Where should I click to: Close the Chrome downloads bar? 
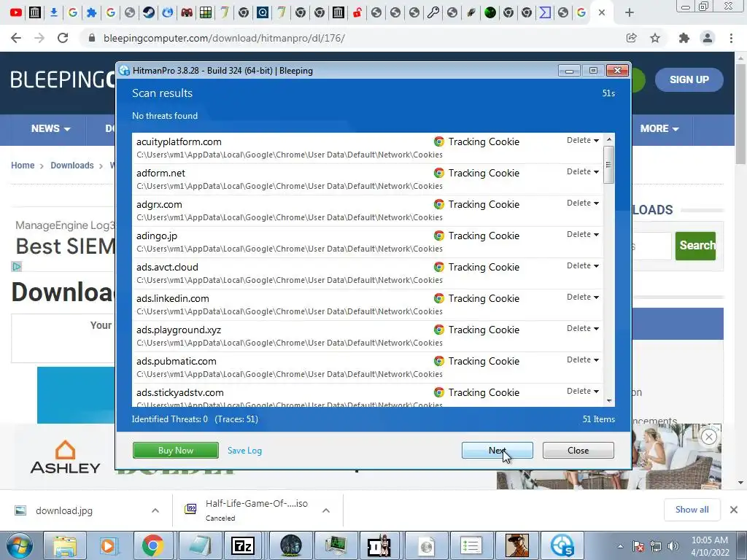tap(734, 510)
